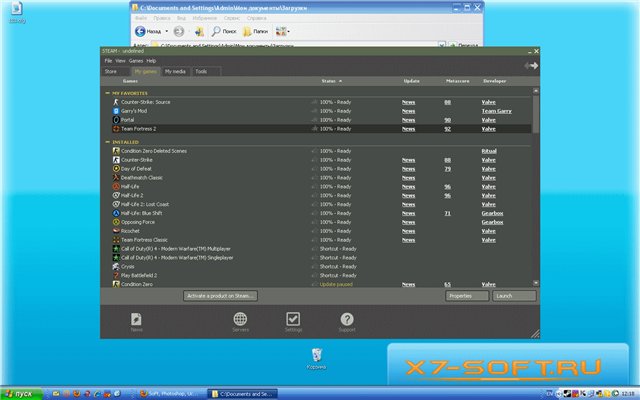Open Team Garry developer link

point(496,111)
